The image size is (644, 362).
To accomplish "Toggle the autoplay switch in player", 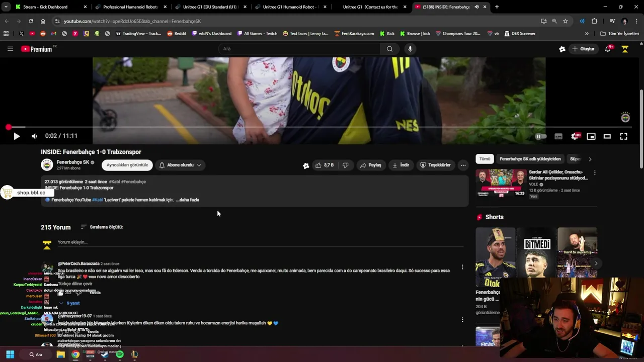I will point(541,136).
